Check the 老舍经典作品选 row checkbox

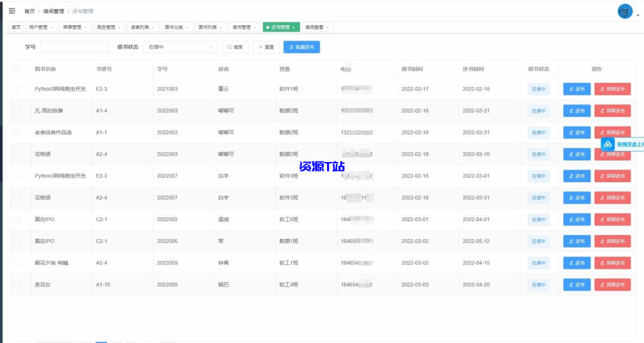(17, 132)
